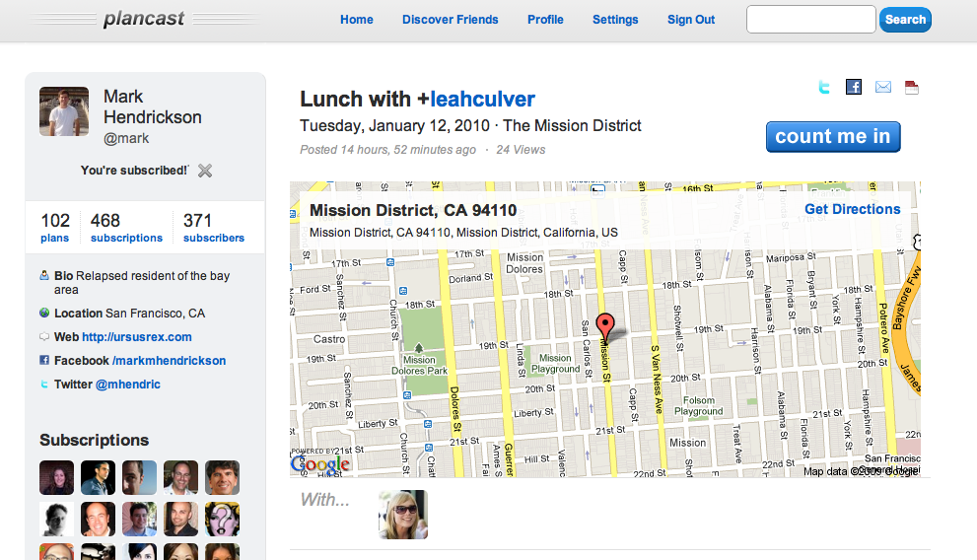This screenshot has width=977, height=560.
Task: Unsubscribe using the X next to You're subscribed
Action: (205, 171)
